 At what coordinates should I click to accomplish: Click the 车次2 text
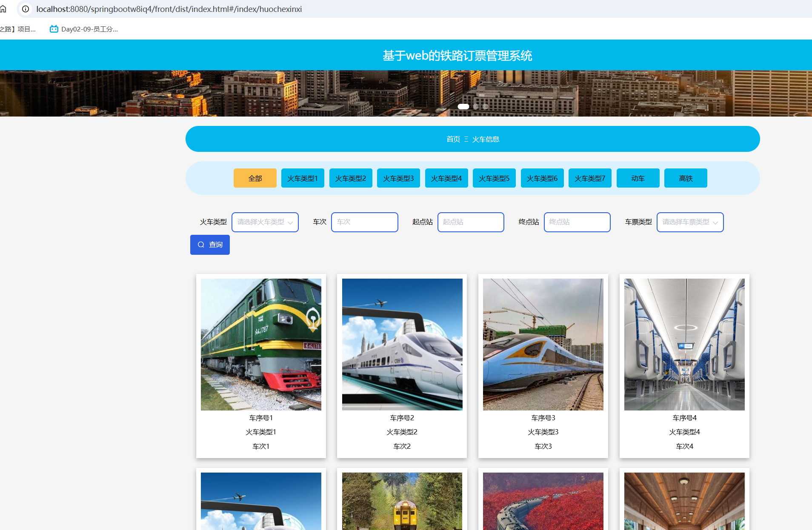click(402, 446)
